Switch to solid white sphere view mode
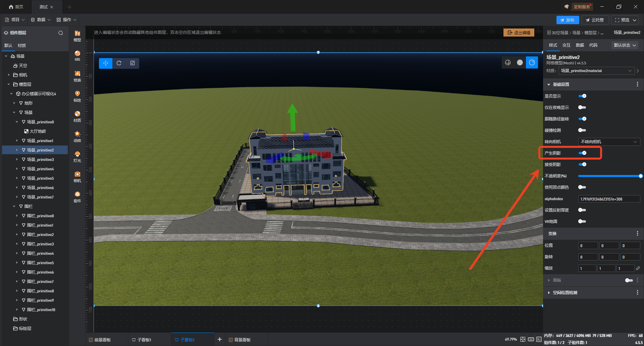644x346 pixels. click(x=520, y=62)
